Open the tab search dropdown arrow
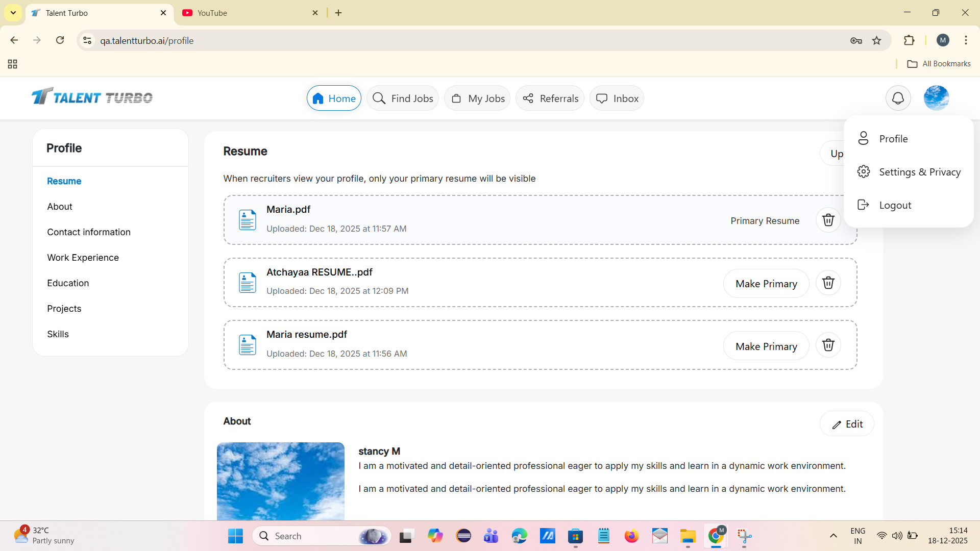Image resolution: width=980 pixels, height=551 pixels. tap(13, 13)
